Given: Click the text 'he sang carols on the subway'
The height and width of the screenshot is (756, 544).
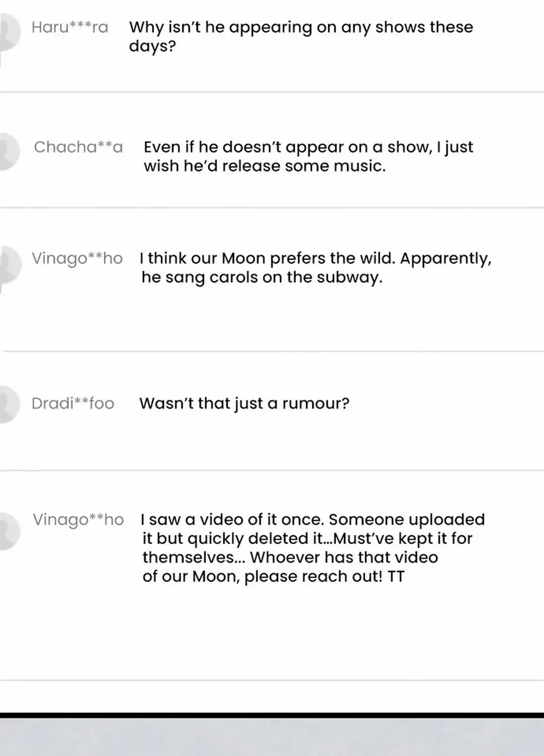Looking at the screenshot, I should point(262,278).
